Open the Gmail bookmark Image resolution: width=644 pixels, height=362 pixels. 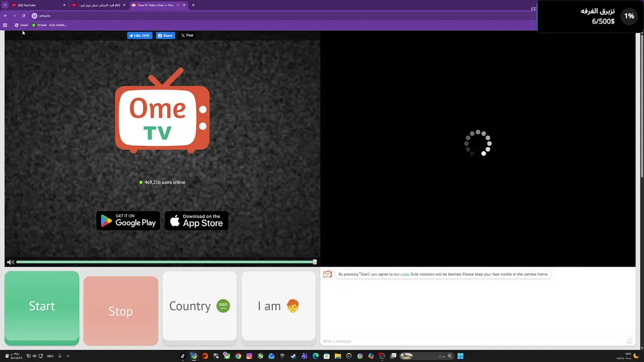21,25
